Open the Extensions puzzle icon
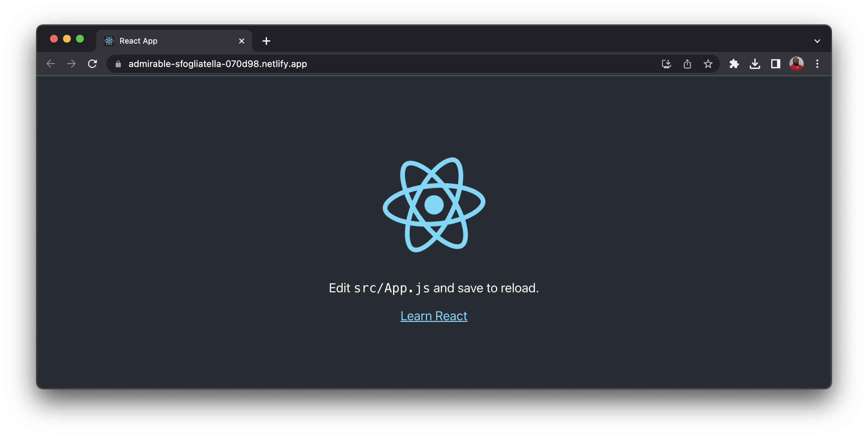Screen dimensions: 868x437 click(734, 64)
